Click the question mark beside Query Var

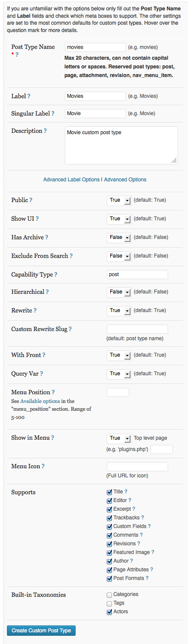tap(41, 374)
